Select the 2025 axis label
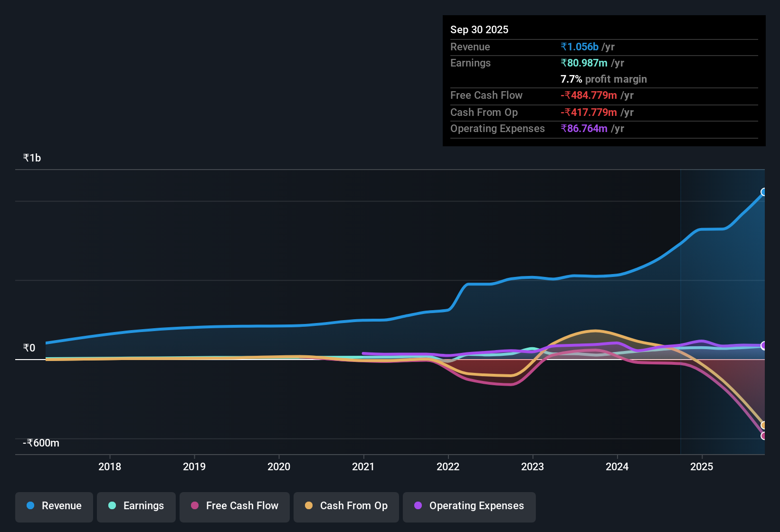This screenshot has width=780, height=532. (x=703, y=467)
